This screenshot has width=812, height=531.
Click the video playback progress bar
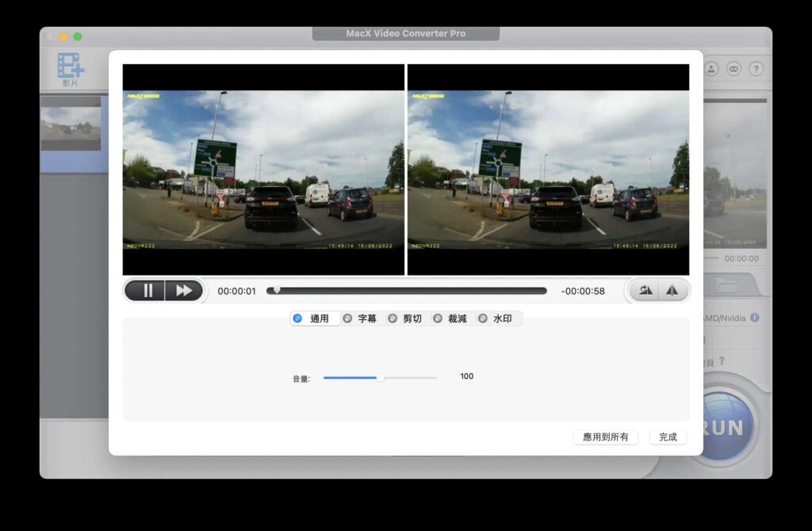click(407, 291)
